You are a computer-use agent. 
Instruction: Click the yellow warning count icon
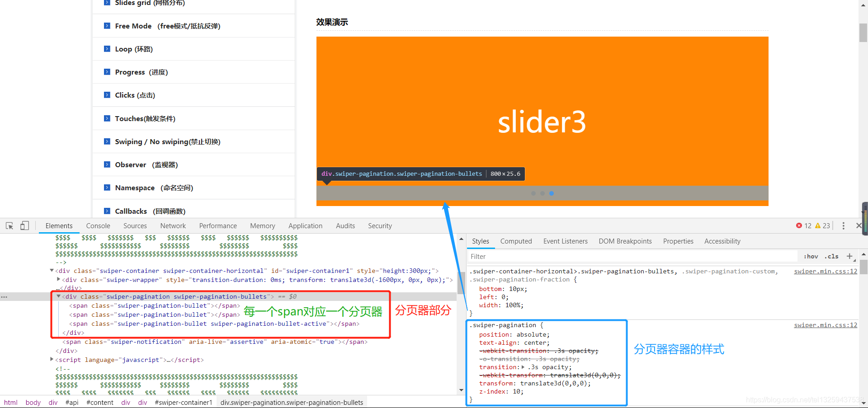(817, 225)
